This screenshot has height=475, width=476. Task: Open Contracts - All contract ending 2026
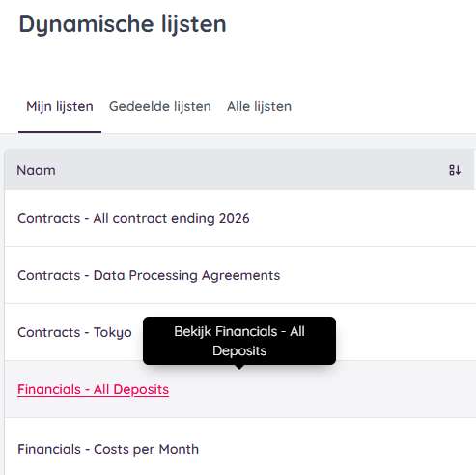click(x=133, y=218)
